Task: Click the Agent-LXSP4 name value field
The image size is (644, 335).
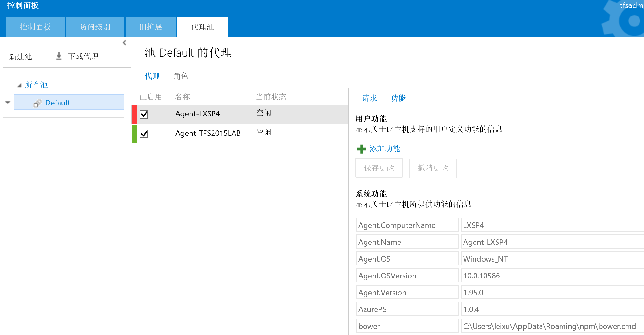Action: [552, 242]
